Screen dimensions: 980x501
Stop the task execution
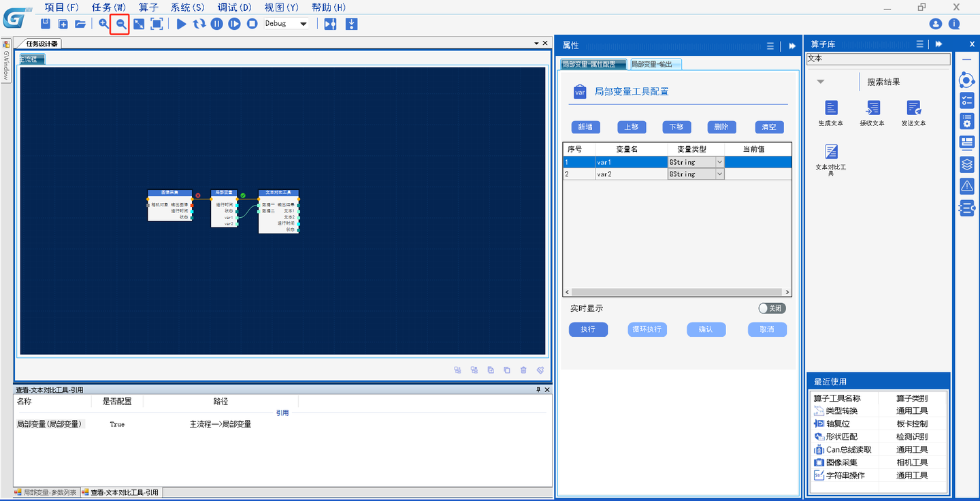point(252,24)
